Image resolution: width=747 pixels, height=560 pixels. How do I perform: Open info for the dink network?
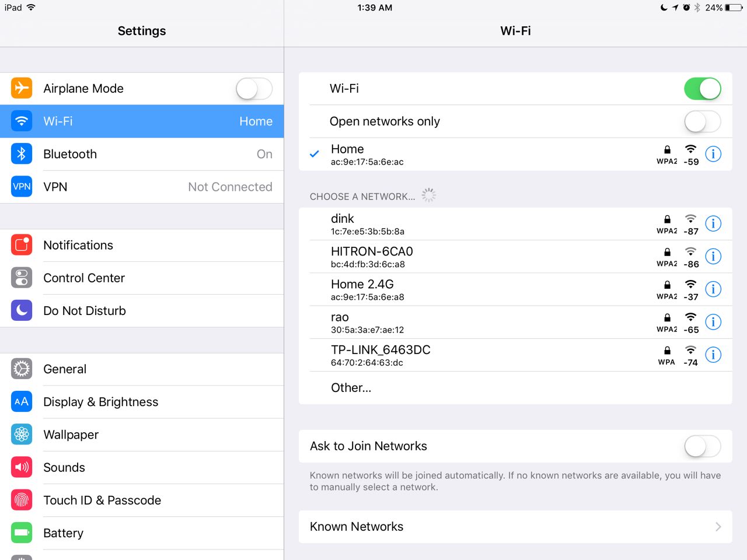click(713, 223)
